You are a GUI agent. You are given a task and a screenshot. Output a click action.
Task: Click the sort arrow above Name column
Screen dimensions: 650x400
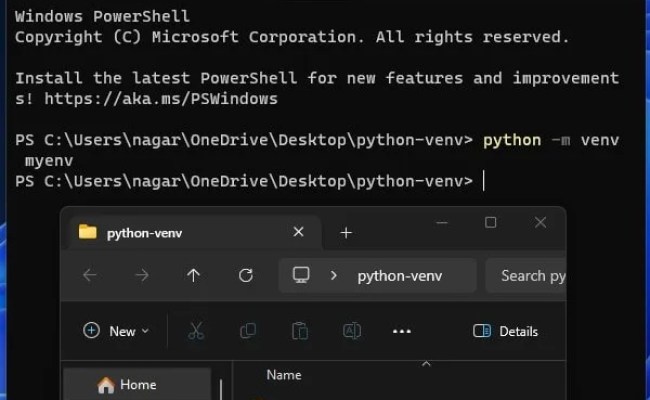point(426,364)
